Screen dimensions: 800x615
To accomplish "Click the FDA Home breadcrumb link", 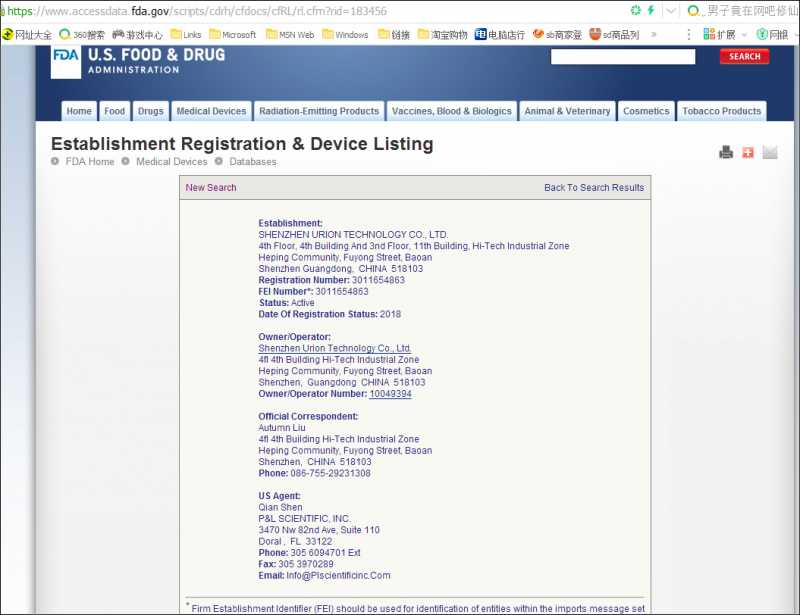I will coord(90,162).
